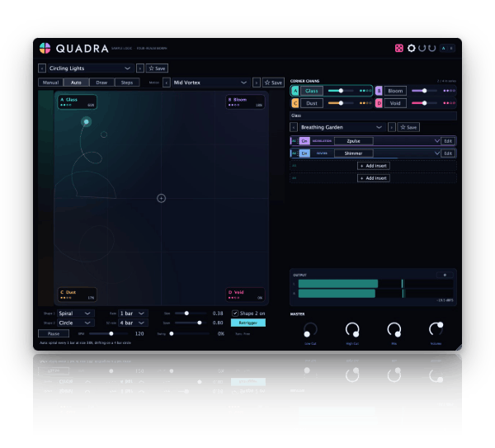Click the purple B corner badge
Viewport: 495px width, 448px height.
(379, 91)
